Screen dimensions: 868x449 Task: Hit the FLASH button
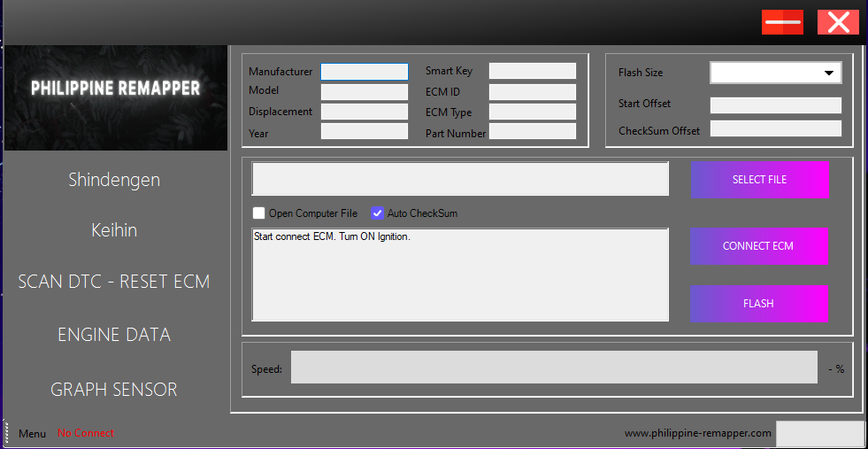coord(758,304)
